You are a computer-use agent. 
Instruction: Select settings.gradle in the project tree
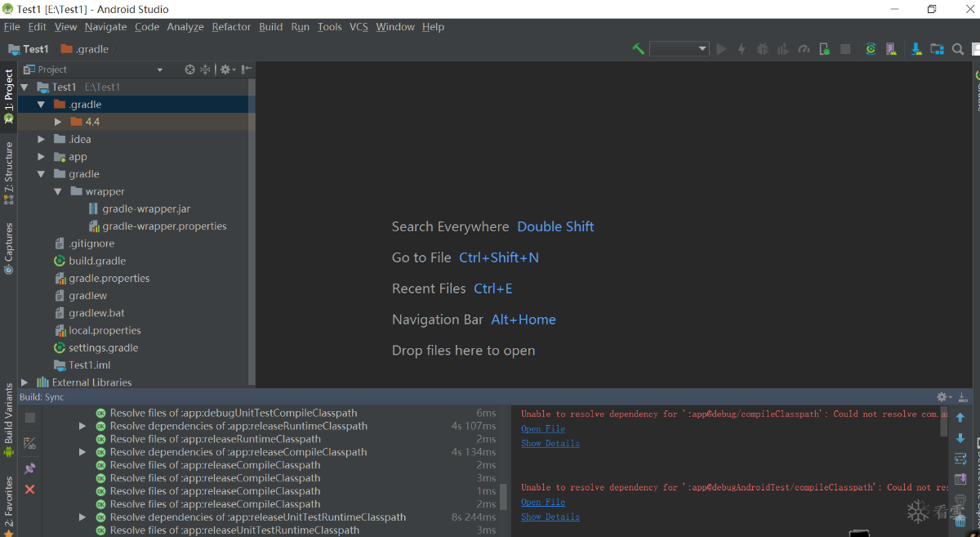pos(103,347)
